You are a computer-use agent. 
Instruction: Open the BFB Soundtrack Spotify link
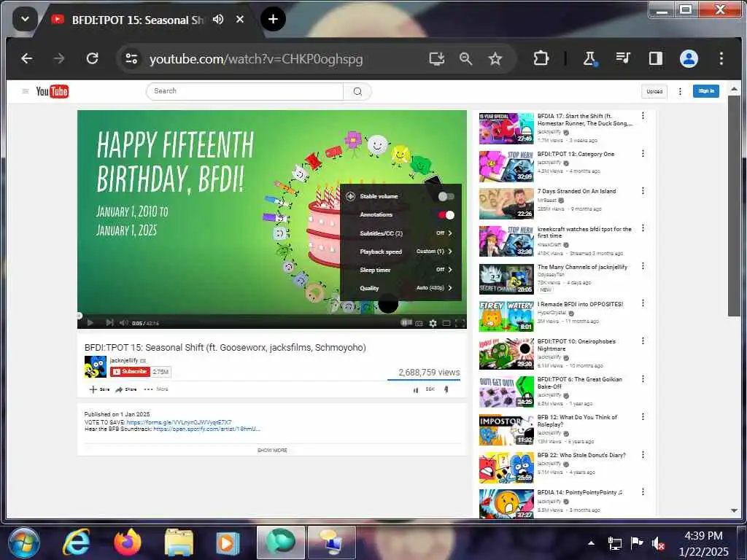(x=206, y=429)
